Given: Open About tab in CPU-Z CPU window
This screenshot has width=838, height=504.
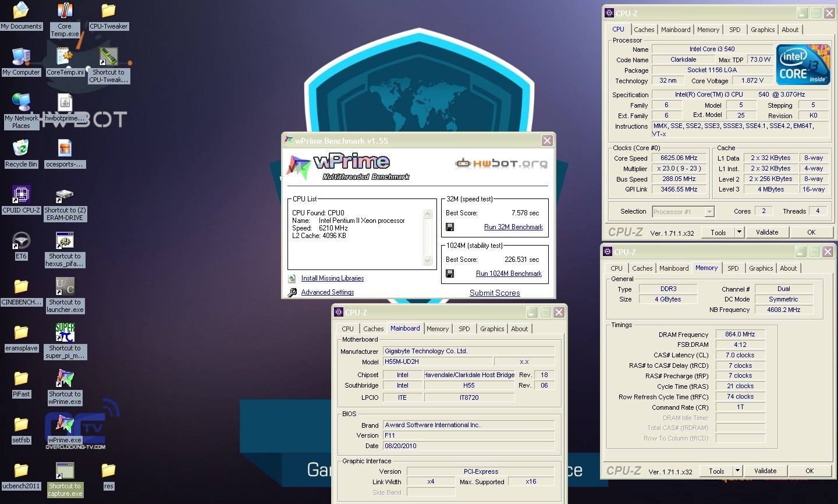Looking at the screenshot, I should [790, 30].
